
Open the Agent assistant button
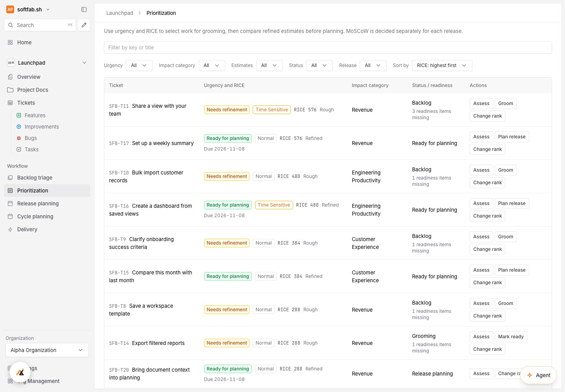pyautogui.click(x=538, y=375)
